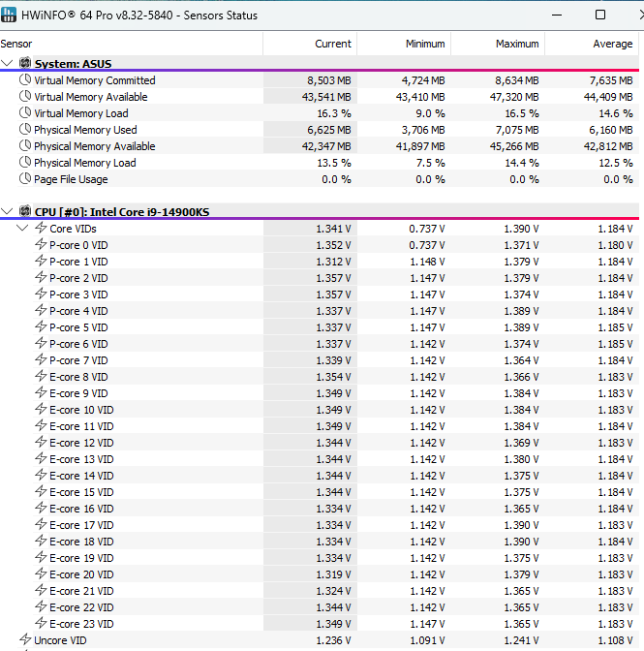Select the Virtual Memory Available row label
This screenshot has width=644, height=651.
(x=91, y=97)
